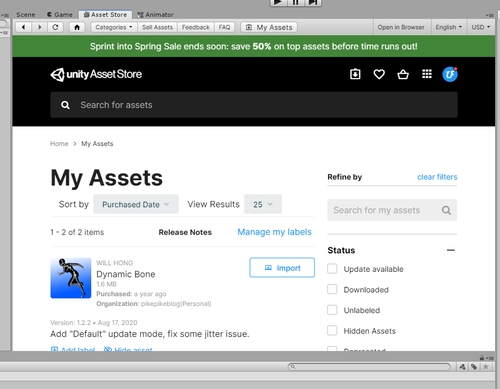Click Sell Assets in toolbar
This screenshot has width=500, height=389.
[157, 27]
